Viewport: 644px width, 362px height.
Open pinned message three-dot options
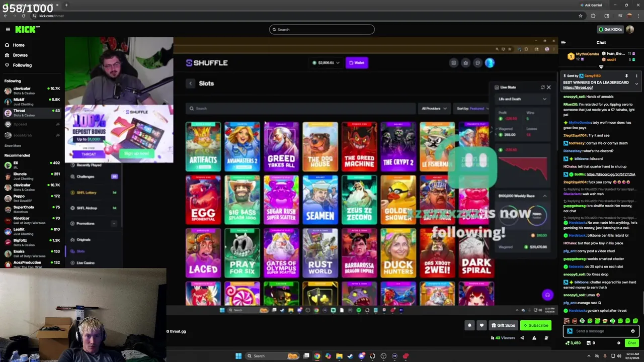(x=636, y=76)
